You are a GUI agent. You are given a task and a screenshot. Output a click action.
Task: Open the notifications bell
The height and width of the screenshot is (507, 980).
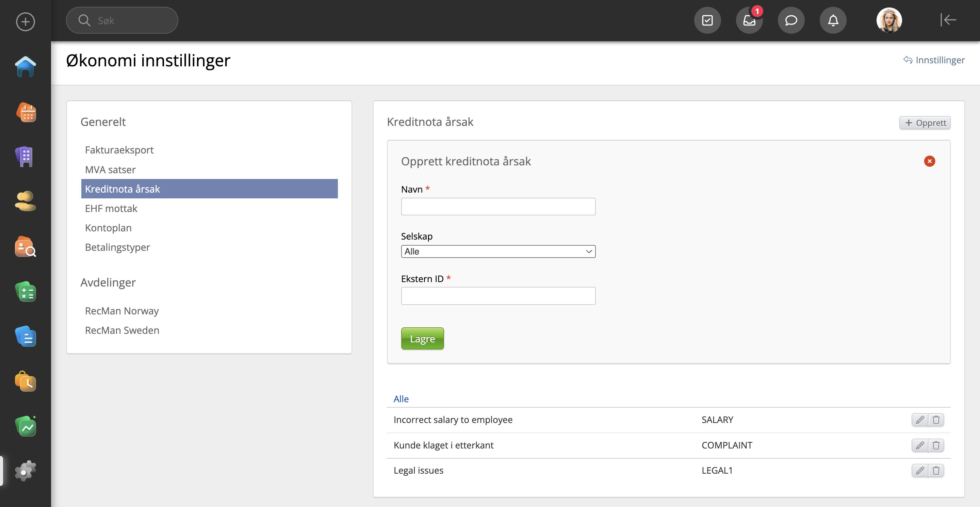point(833,20)
